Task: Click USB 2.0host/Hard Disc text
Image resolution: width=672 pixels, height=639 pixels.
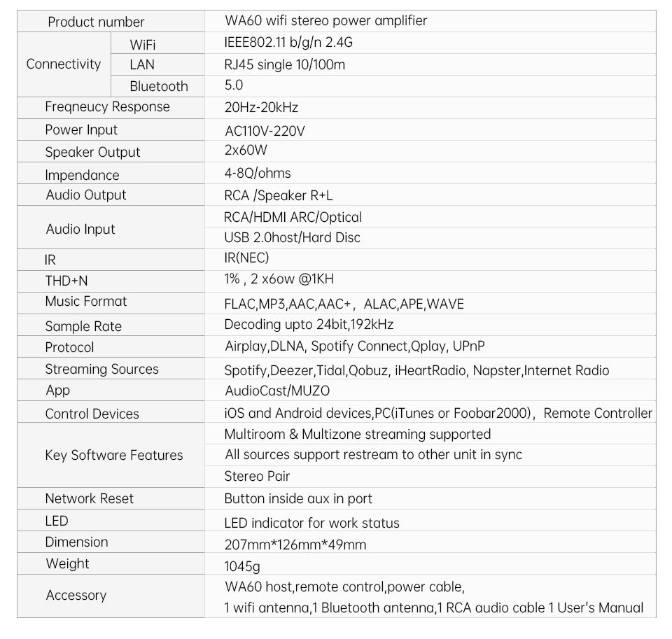Action: coord(292,237)
